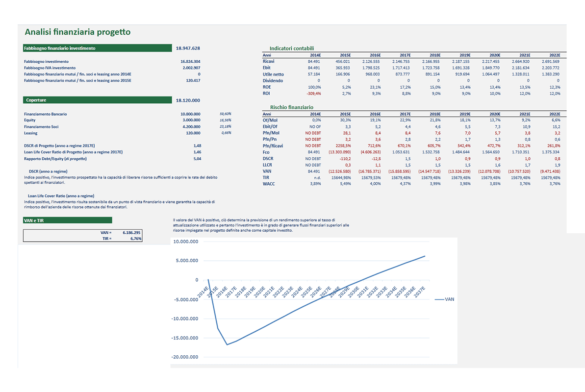Click the 'Ebit' label in Indicatori contabili

coord(266,68)
